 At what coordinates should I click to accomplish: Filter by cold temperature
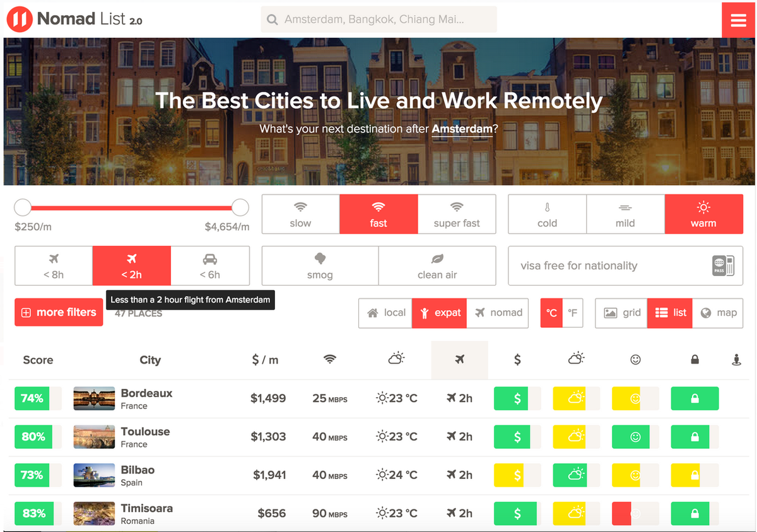[x=547, y=214]
